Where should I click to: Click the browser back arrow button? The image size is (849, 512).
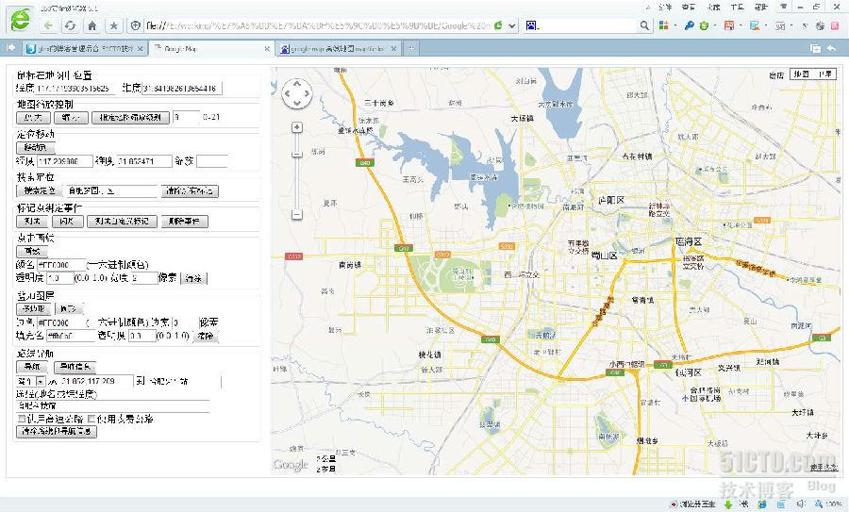(47, 25)
